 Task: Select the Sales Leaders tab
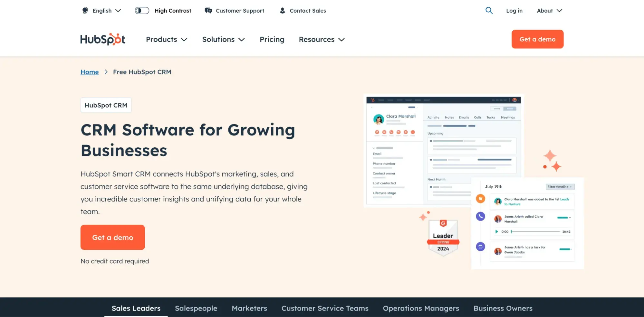[x=136, y=308]
